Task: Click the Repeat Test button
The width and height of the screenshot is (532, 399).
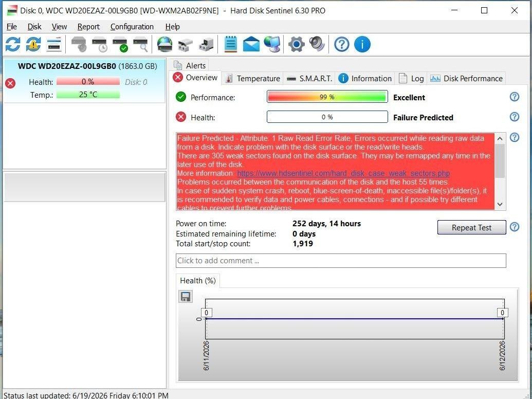Action: point(472,227)
